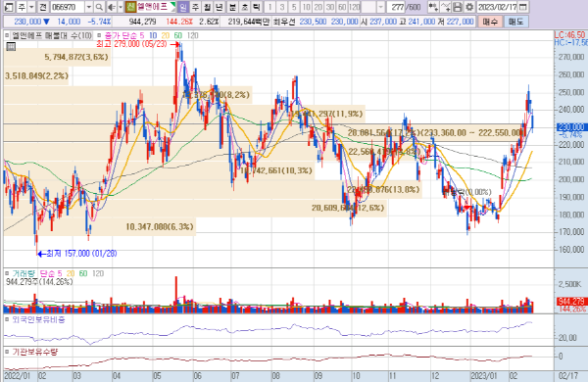Switch to the 월 monthly chart period

[x=208, y=7]
